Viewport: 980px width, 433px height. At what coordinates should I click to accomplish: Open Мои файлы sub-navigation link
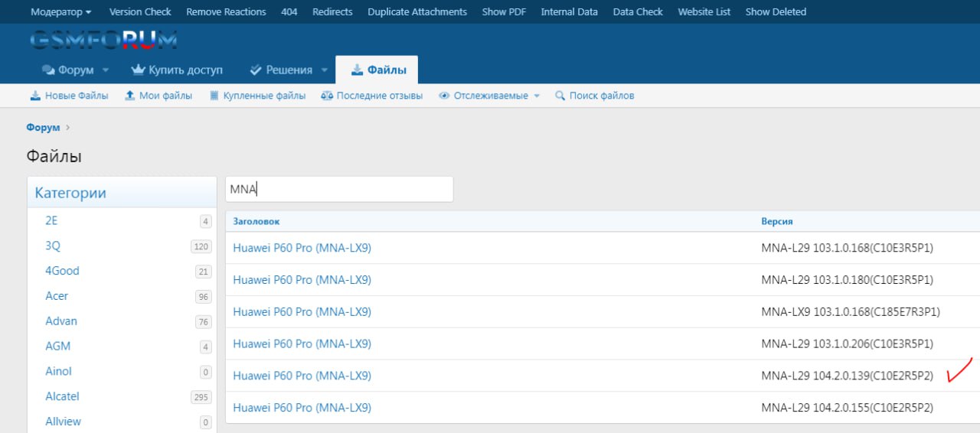[158, 96]
